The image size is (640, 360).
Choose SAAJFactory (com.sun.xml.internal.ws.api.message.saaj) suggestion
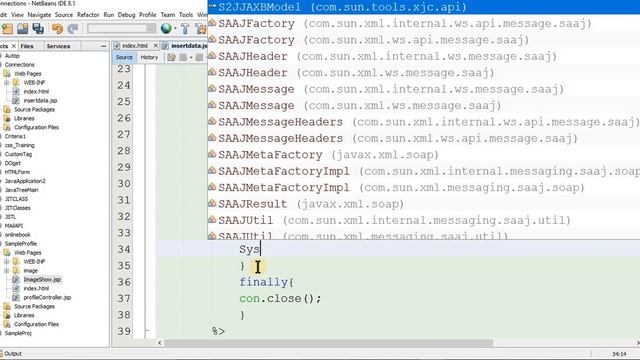tap(424, 24)
